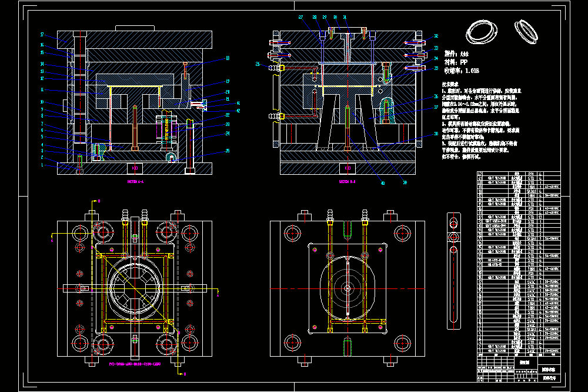Select balloon number 35
The width and height of the screenshot is (588, 392).
[x=436, y=68]
